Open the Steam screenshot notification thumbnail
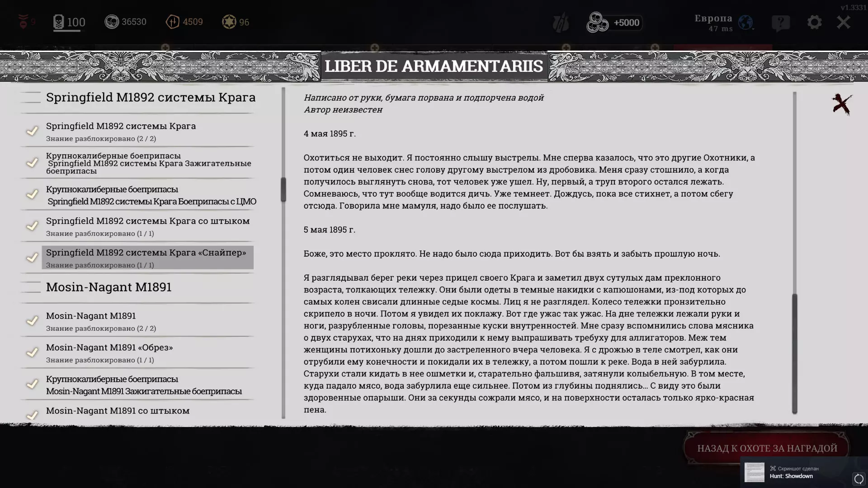The height and width of the screenshot is (488, 868). 755,473
